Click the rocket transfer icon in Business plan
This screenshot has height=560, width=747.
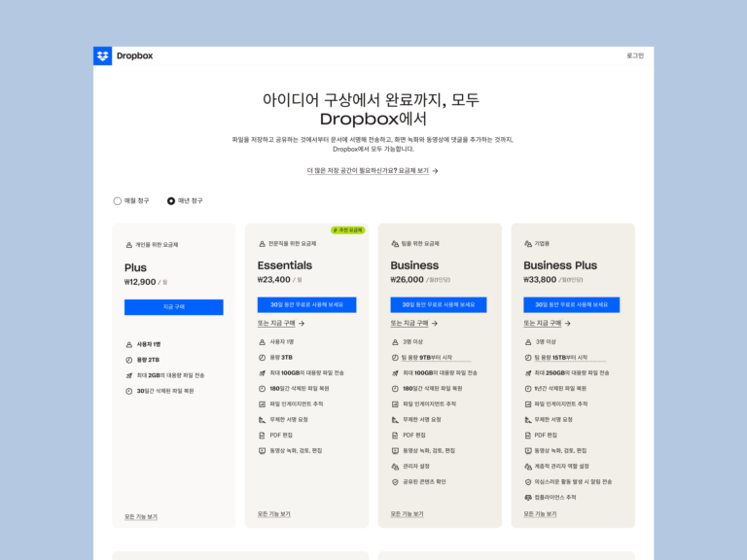(x=395, y=373)
